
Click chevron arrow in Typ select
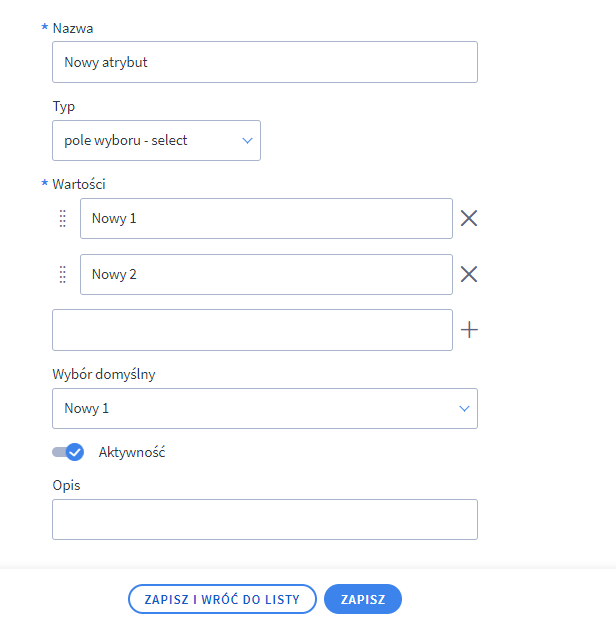[248, 141]
